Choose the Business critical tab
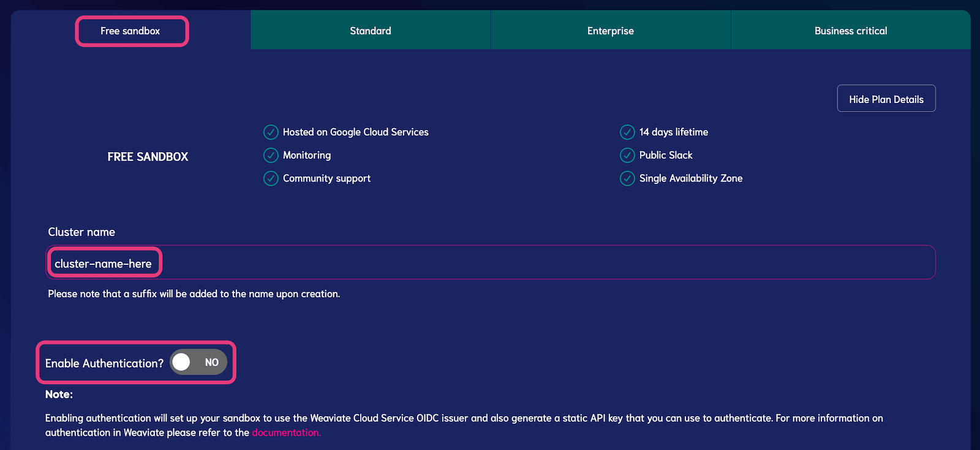 click(850, 31)
